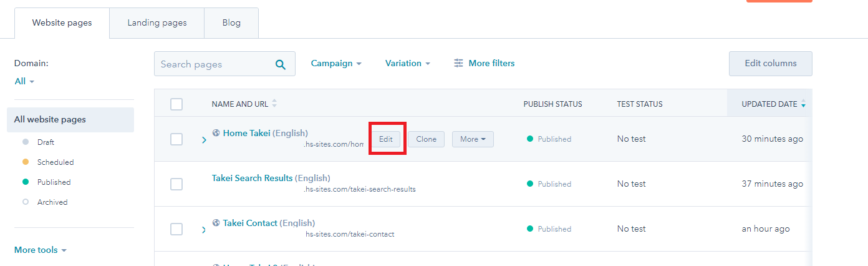The image size is (868, 266).
Task: Sort by Updated Date arrows icon
Action: [x=803, y=104]
